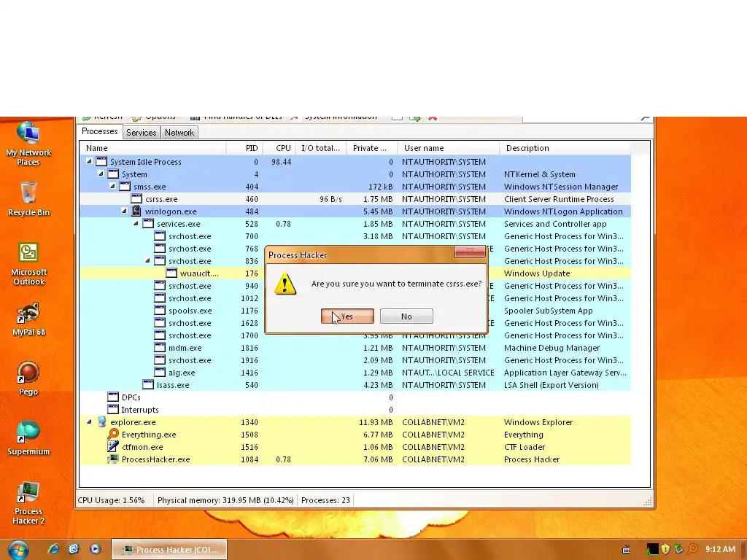This screenshot has width=747, height=560.
Task: Sort by the PID column header
Action: pyautogui.click(x=244, y=148)
